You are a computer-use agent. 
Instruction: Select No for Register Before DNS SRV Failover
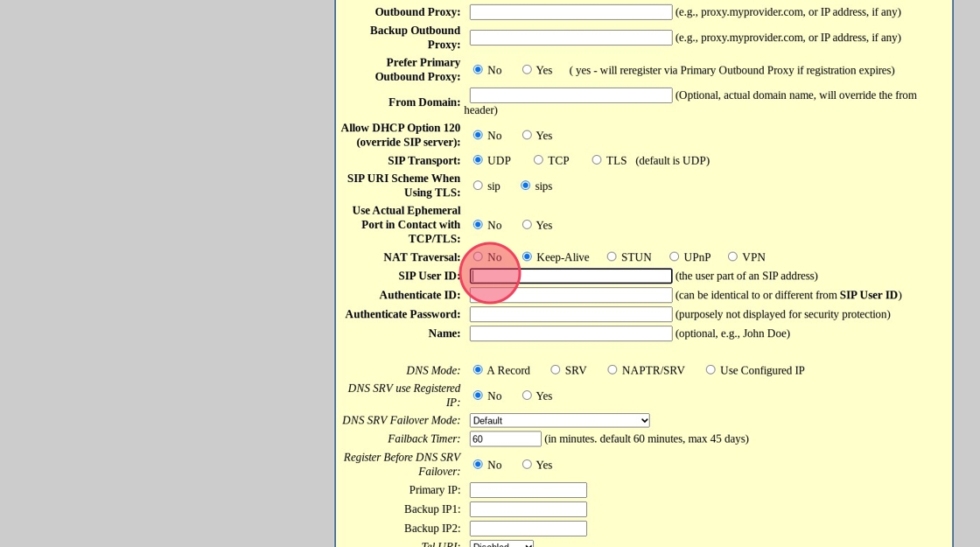478,465
